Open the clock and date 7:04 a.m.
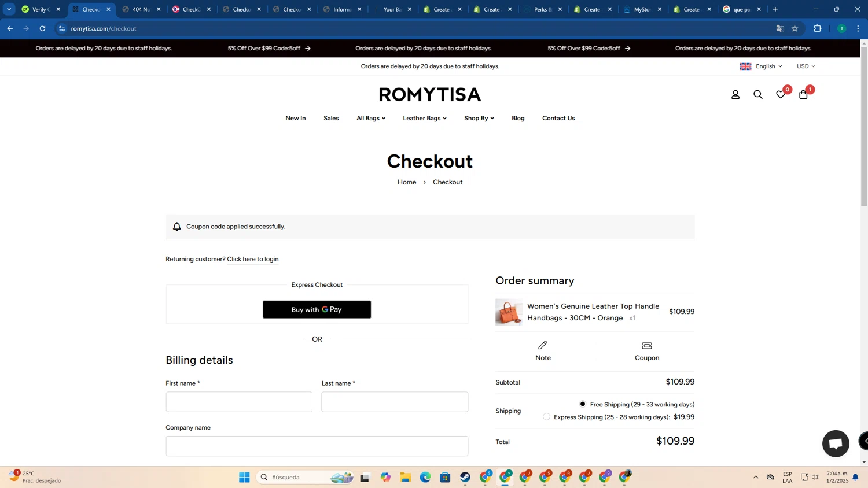The width and height of the screenshot is (868, 488). (x=837, y=477)
